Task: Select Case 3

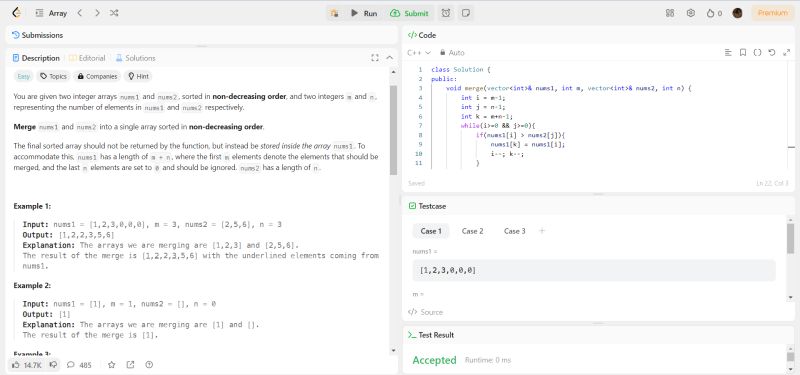Action: coord(514,231)
